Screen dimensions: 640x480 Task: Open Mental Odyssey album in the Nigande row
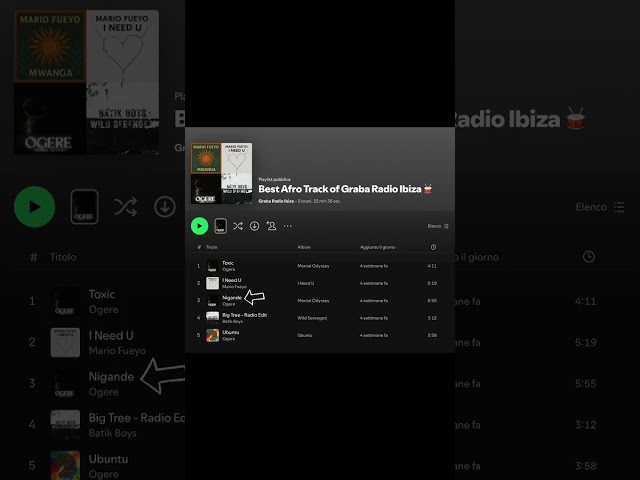(313, 300)
